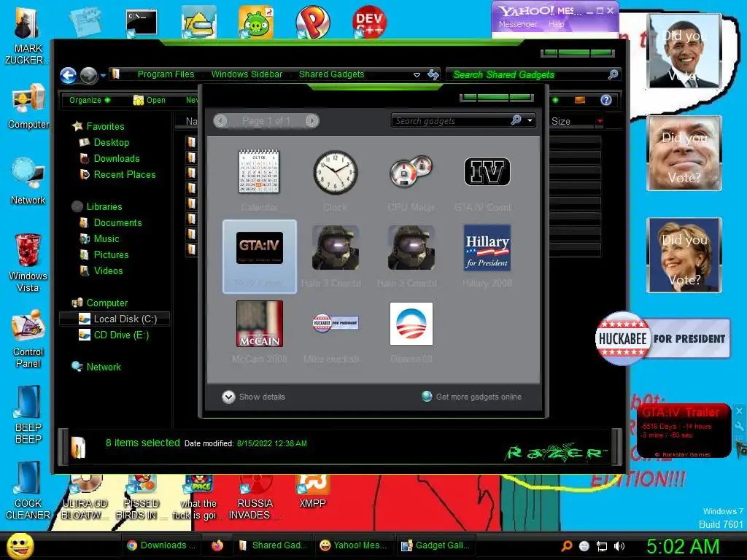Open recent pages dropdown beside forward arrow
This screenshot has height=560, width=747.
coord(103,75)
